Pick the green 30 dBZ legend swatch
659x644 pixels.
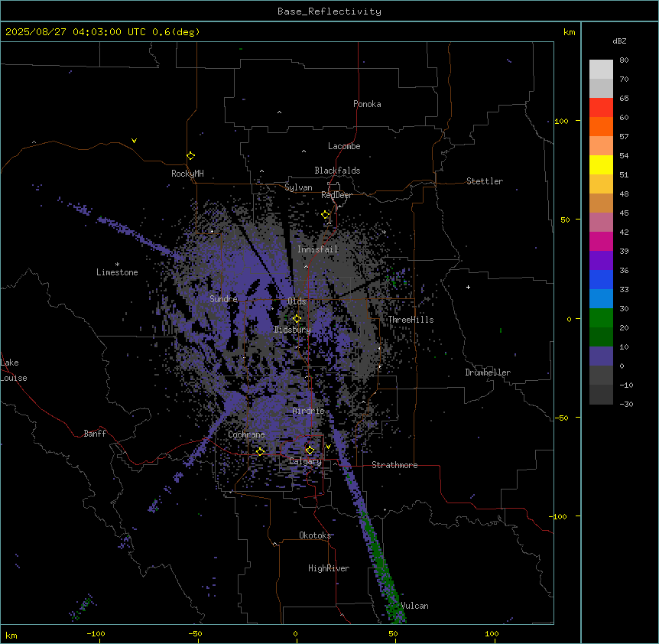pyautogui.click(x=601, y=318)
